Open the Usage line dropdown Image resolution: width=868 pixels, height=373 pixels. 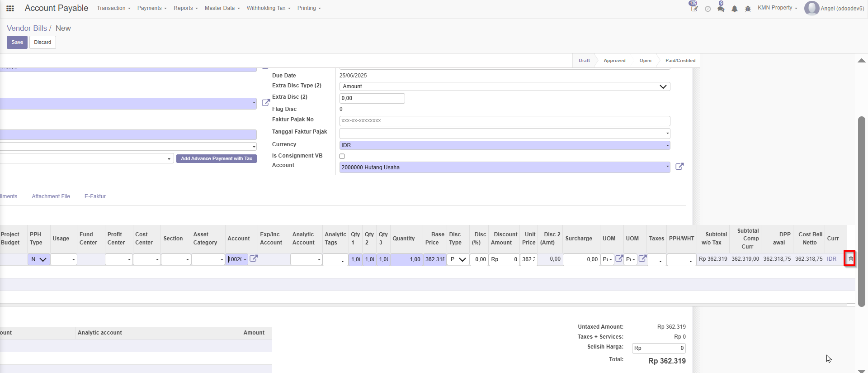(x=64, y=259)
